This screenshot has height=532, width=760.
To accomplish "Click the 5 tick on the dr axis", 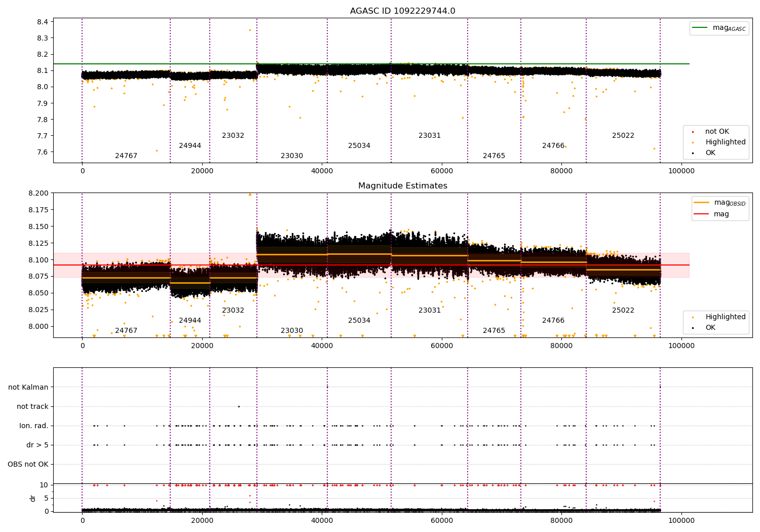I will coord(46,498).
